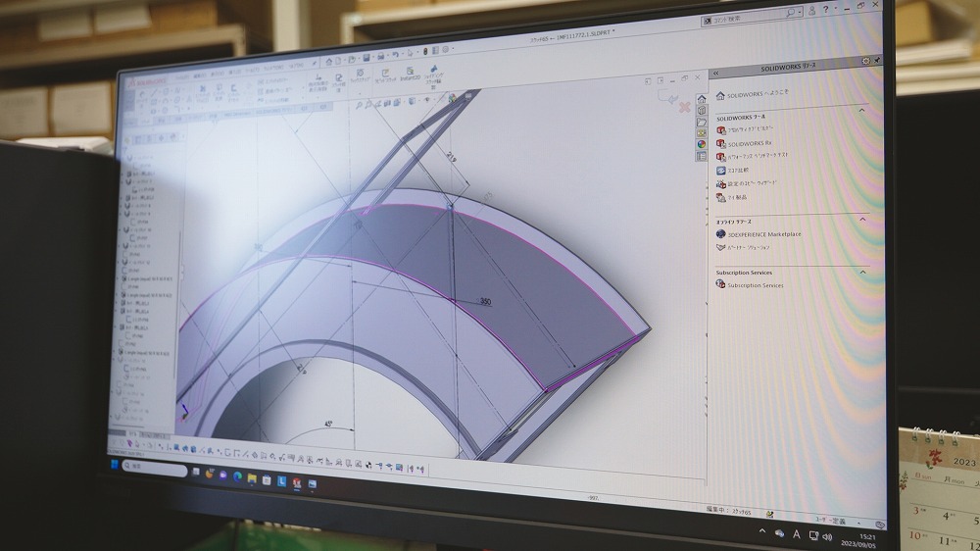Open the パートナー ソリューション link
The image size is (980, 551).
click(743, 248)
